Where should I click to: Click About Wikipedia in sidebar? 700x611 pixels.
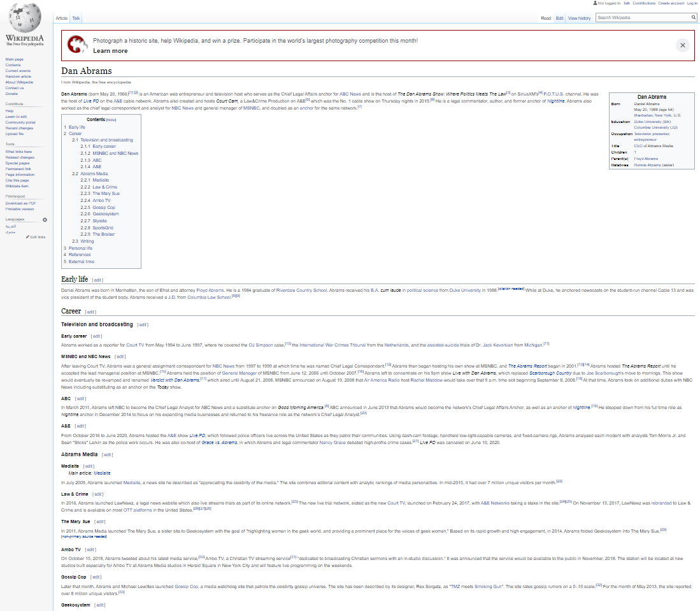click(x=19, y=82)
